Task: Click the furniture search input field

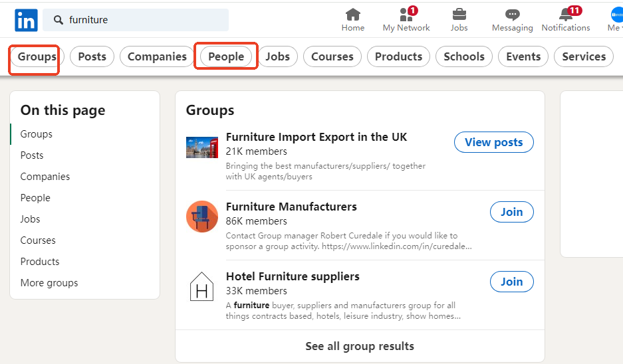Action: click(136, 20)
